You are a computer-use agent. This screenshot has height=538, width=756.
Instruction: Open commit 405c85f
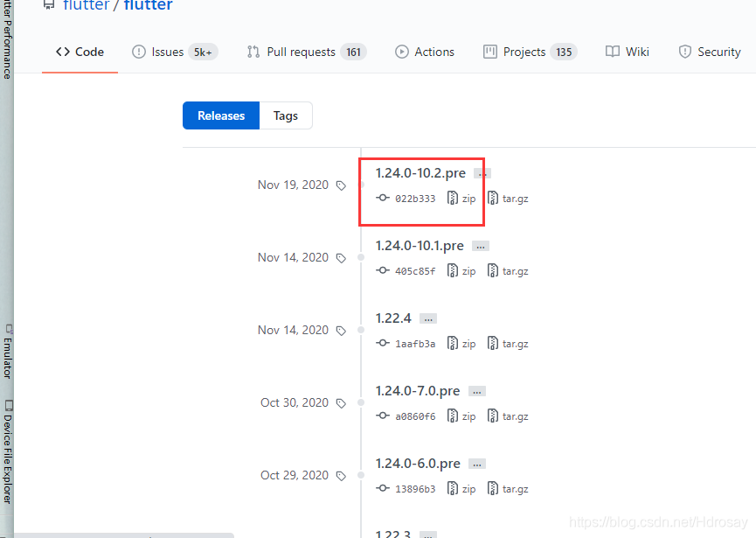tap(415, 271)
